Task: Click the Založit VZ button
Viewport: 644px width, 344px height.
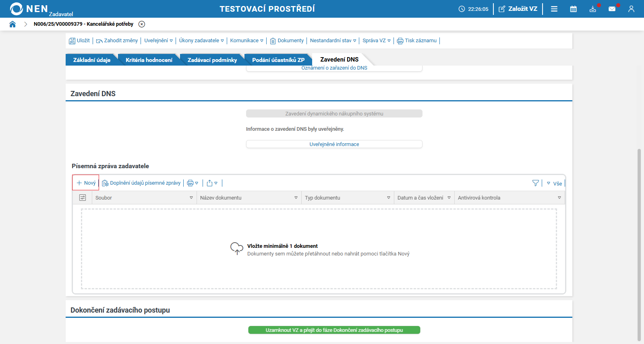Action: (x=518, y=9)
